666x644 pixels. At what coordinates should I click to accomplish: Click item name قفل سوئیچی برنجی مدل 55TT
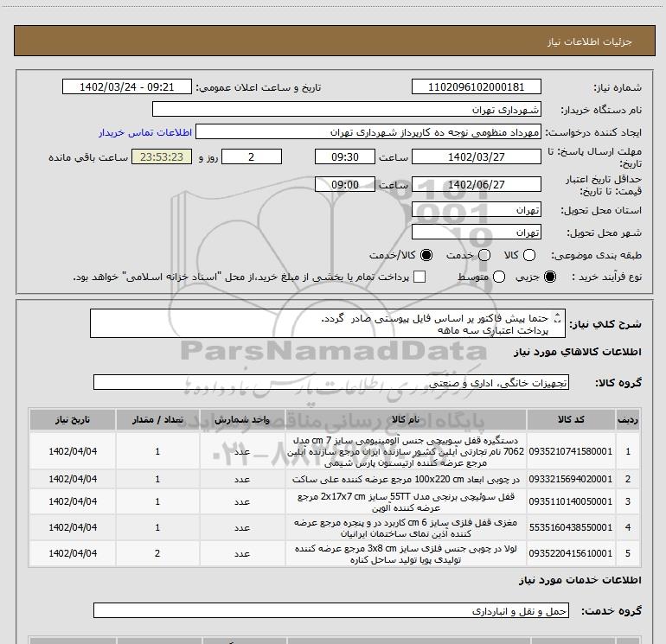(406, 501)
